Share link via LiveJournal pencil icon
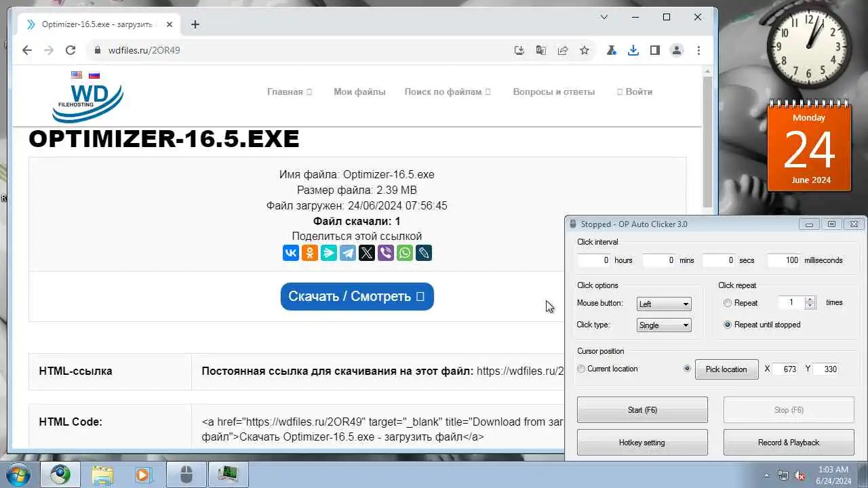Image resolution: width=868 pixels, height=488 pixels. tap(424, 253)
